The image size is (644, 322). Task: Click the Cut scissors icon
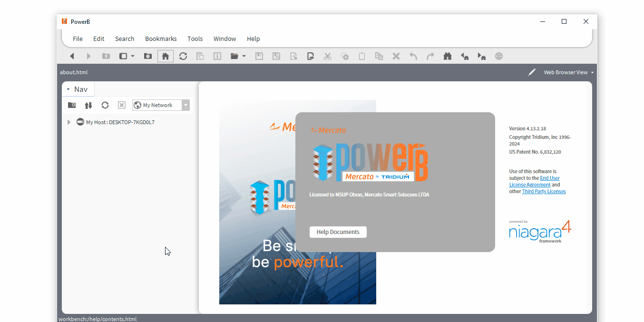coord(328,56)
